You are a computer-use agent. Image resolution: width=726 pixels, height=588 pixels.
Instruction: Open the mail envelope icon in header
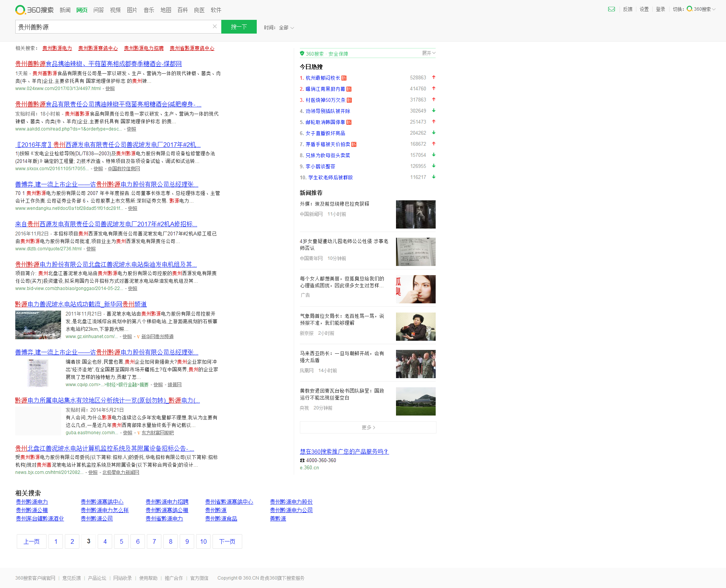click(x=611, y=9)
